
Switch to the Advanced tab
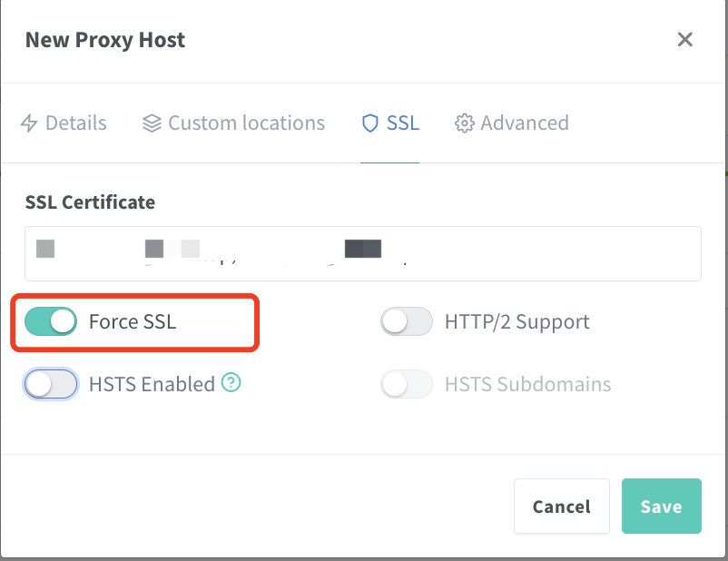coord(511,123)
